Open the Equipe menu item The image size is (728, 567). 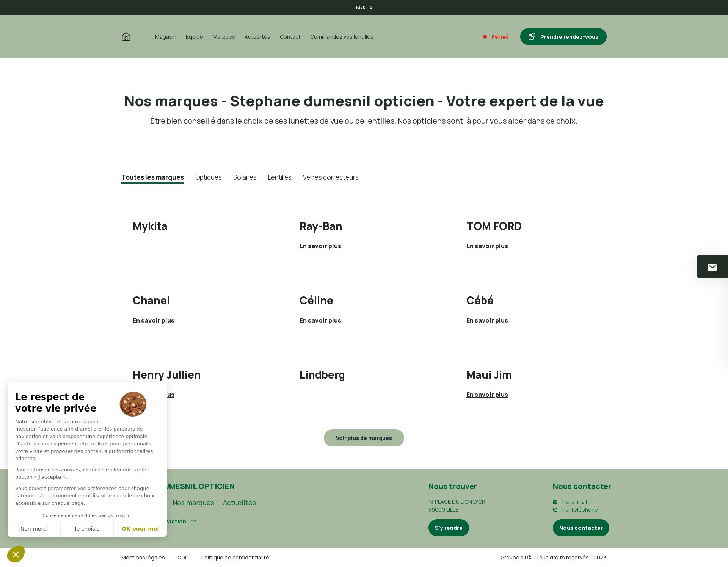(x=195, y=37)
